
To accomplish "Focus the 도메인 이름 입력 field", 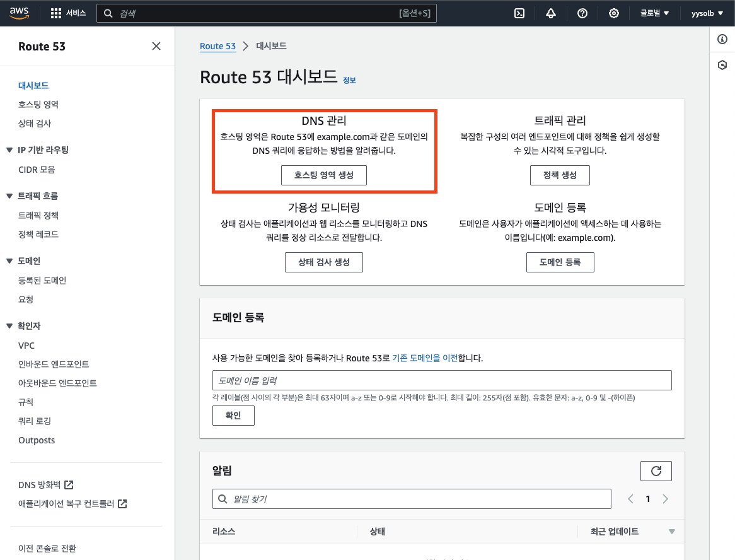I will click(442, 380).
